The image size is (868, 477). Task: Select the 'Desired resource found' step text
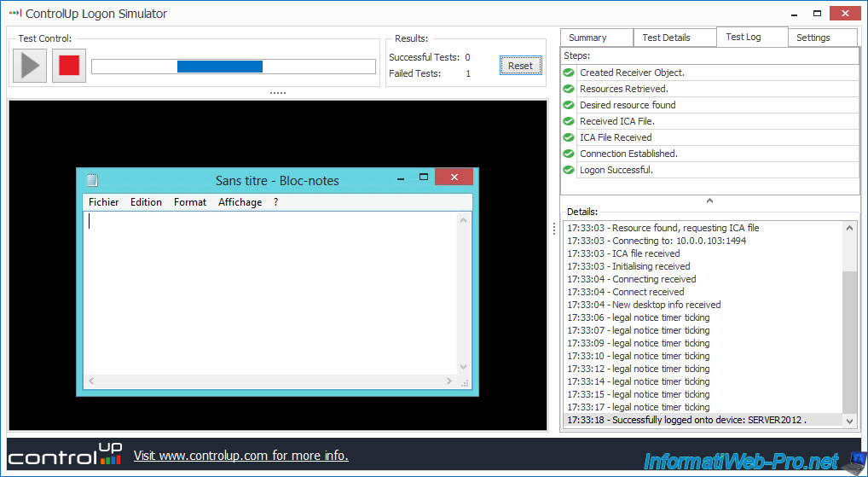point(628,105)
